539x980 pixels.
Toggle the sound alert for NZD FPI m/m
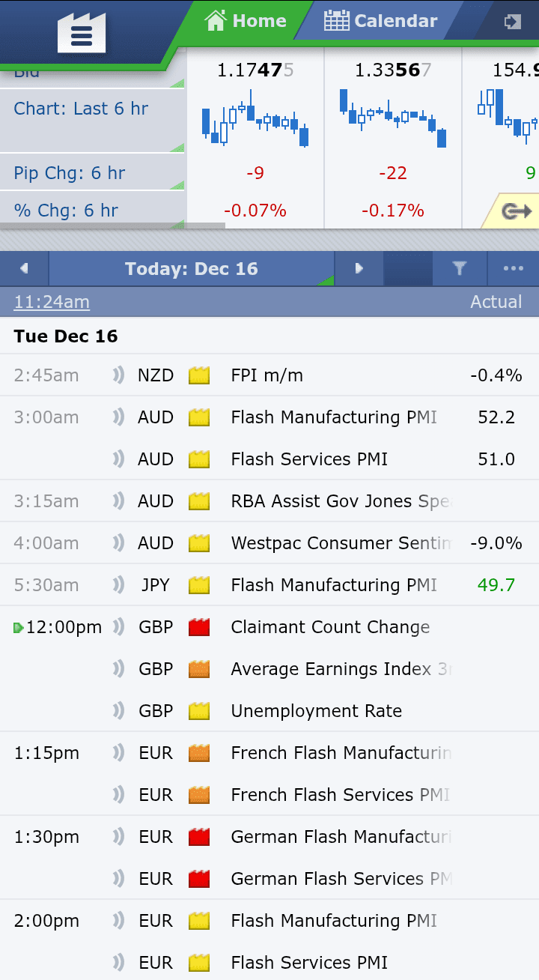(x=118, y=375)
